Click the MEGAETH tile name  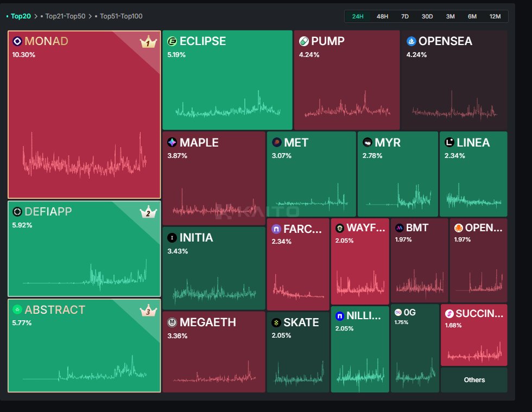[207, 322]
